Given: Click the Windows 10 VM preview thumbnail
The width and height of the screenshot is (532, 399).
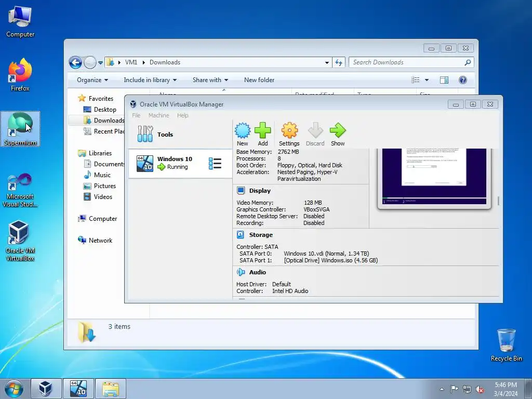Looking at the screenshot, I should (x=434, y=177).
